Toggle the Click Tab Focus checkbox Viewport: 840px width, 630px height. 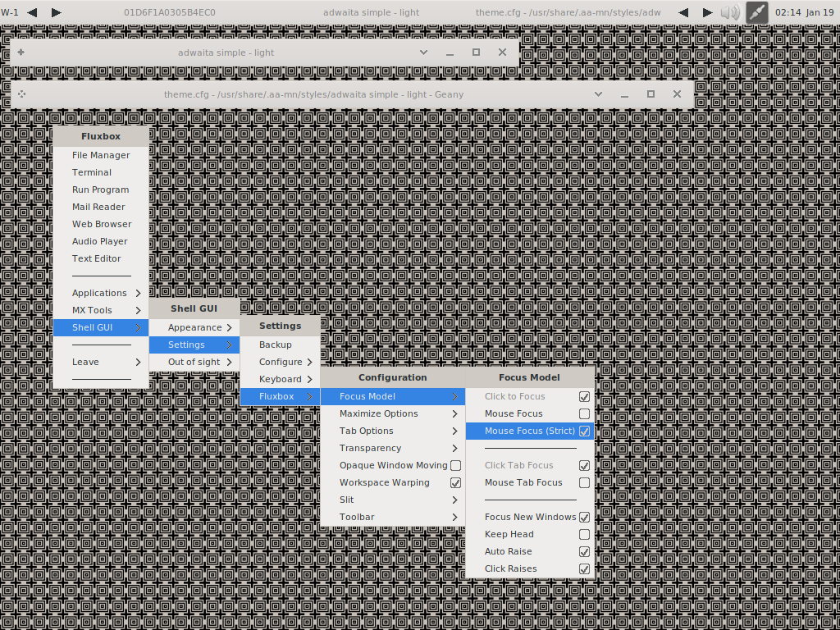584,466
